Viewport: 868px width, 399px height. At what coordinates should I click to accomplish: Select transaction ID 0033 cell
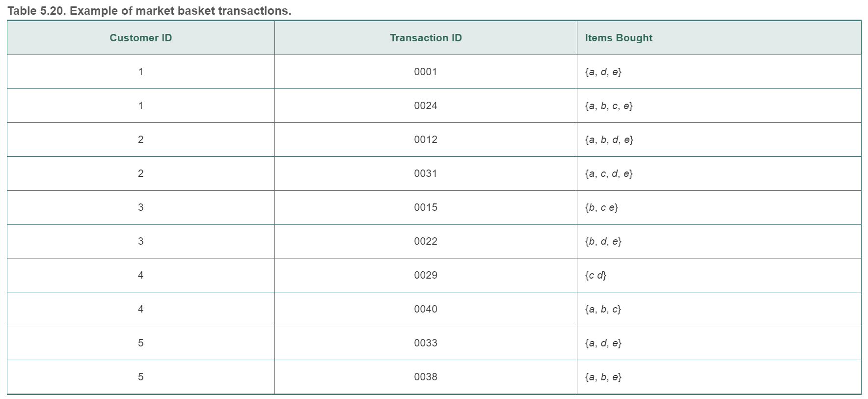(x=426, y=343)
